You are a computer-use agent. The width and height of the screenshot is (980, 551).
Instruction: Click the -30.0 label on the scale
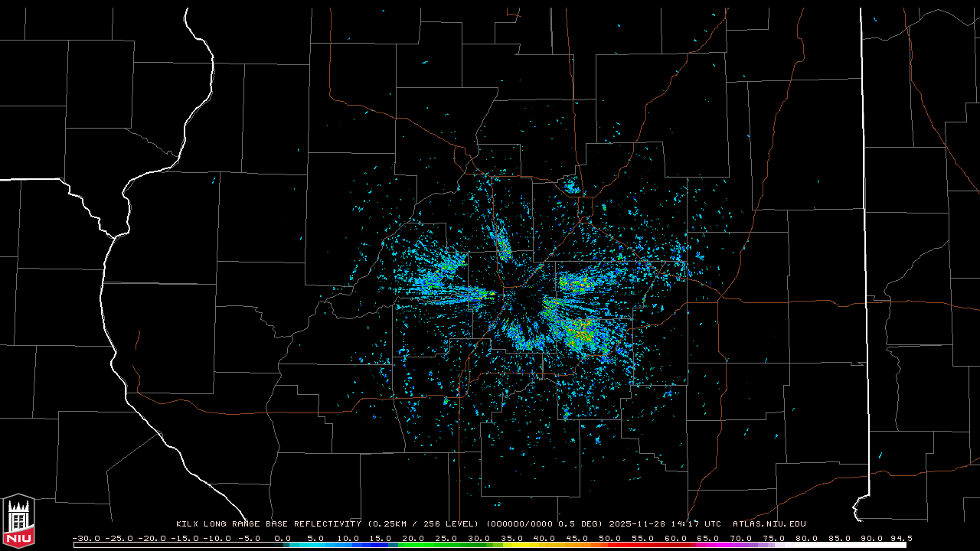[86, 538]
